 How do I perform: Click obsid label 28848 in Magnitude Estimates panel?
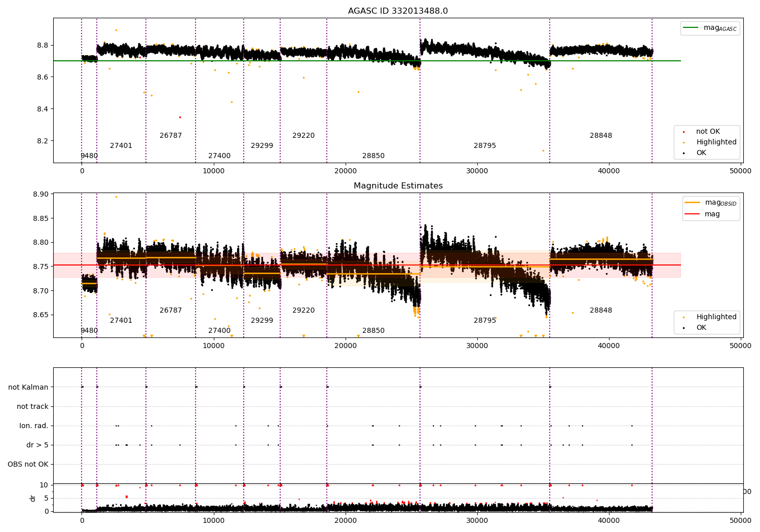601,311
